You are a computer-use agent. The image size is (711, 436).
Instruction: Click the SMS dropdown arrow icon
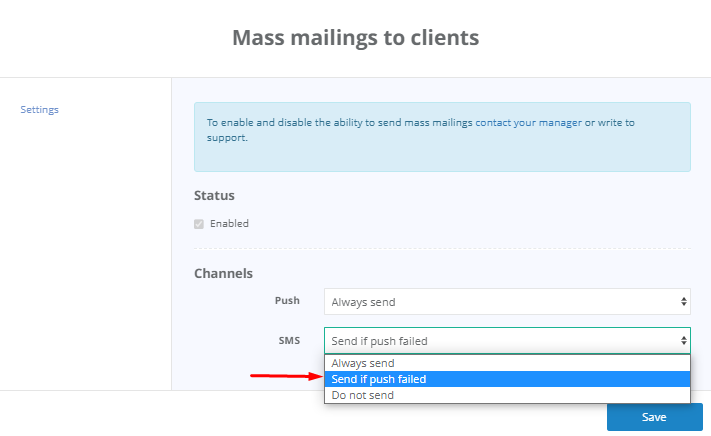pyautogui.click(x=684, y=341)
